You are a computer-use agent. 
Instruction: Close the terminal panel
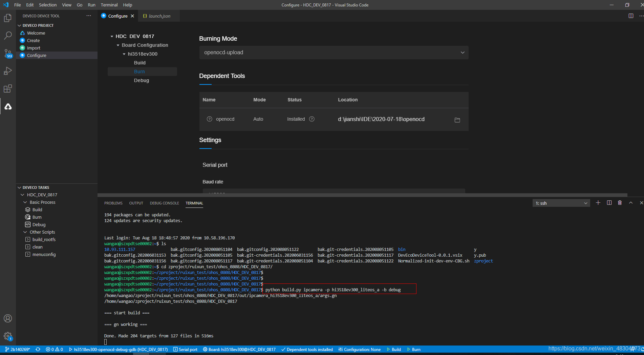641,203
